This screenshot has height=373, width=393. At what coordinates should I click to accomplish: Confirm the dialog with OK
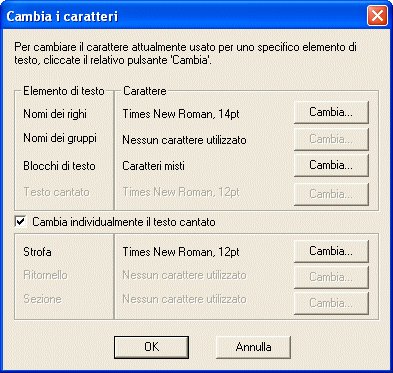151,347
